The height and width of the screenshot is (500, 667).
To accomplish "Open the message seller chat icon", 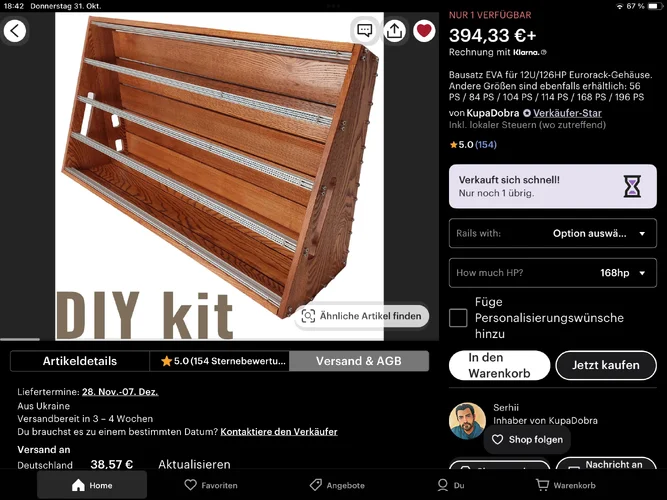I will (365, 31).
